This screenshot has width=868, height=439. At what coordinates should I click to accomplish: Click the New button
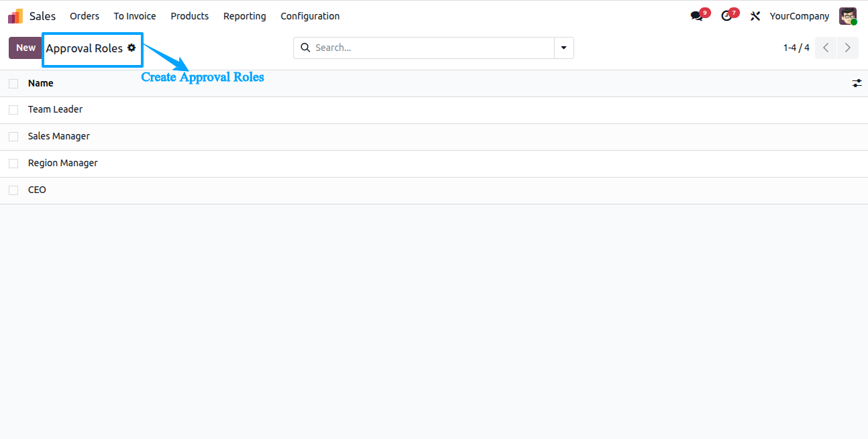point(25,48)
